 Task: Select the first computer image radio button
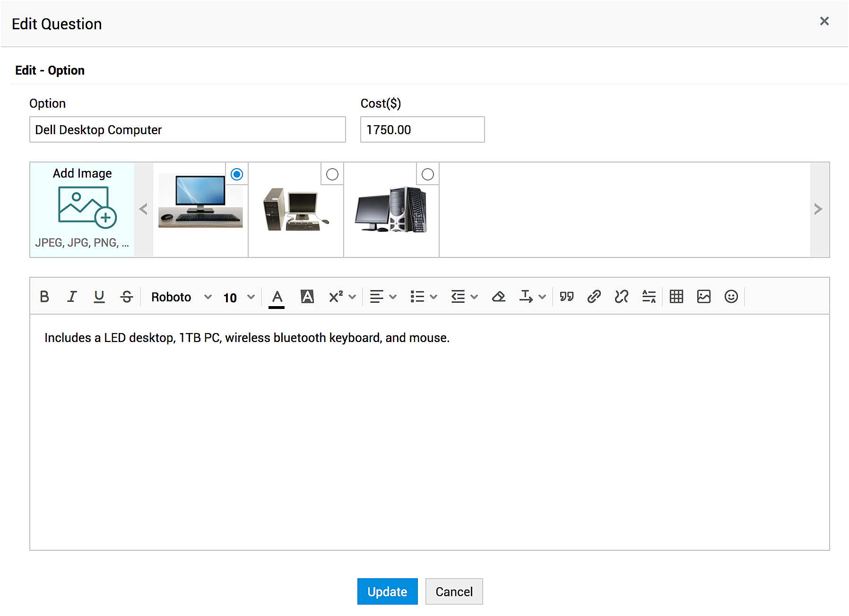coord(237,174)
